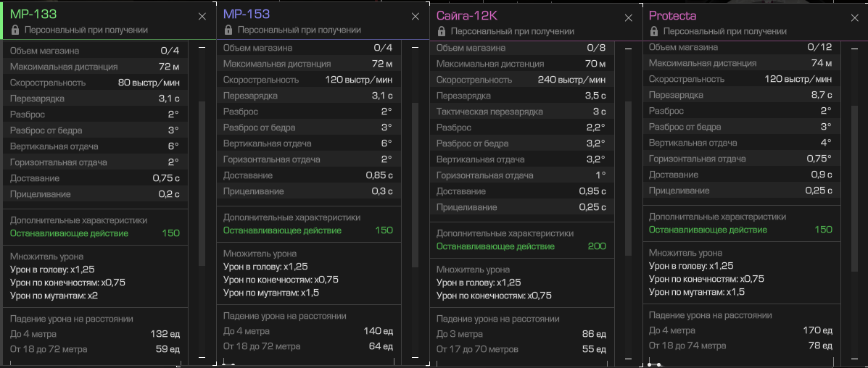Viewport: 868px width, 368px height.
Task: Click Сайга-12К 'Останавливающее действие' 200 row
Action: (521, 246)
